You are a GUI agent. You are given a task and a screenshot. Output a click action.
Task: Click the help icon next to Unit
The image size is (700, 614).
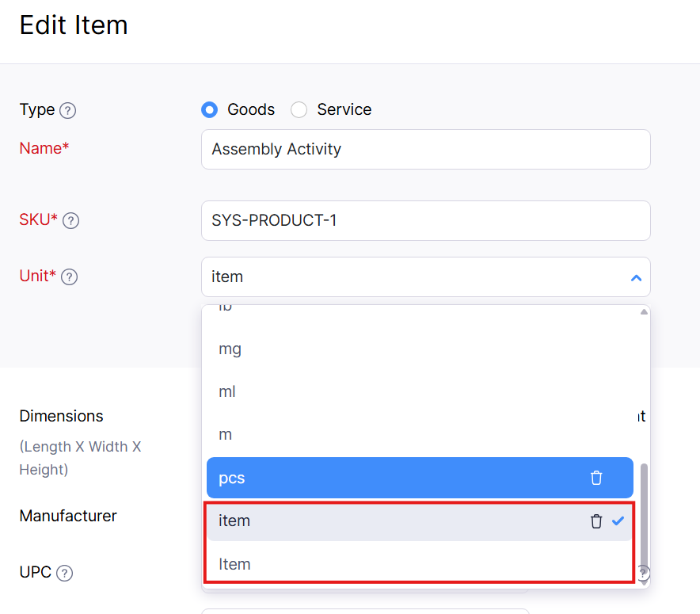pyautogui.click(x=70, y=277)
